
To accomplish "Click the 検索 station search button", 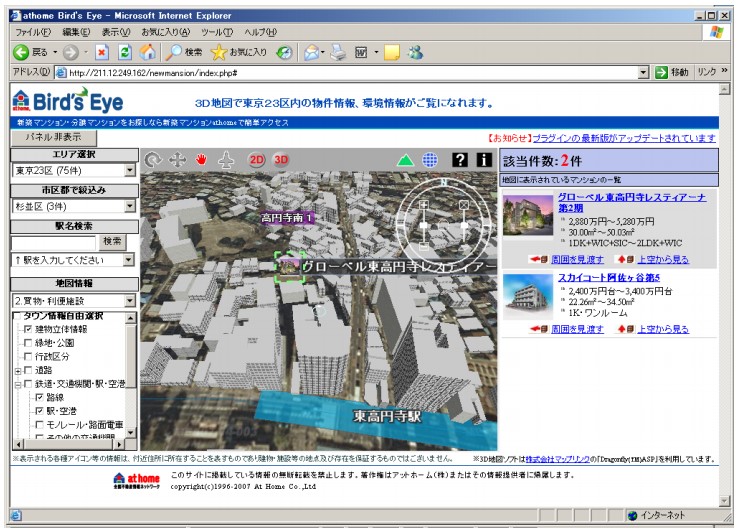I will coord(112,242).
